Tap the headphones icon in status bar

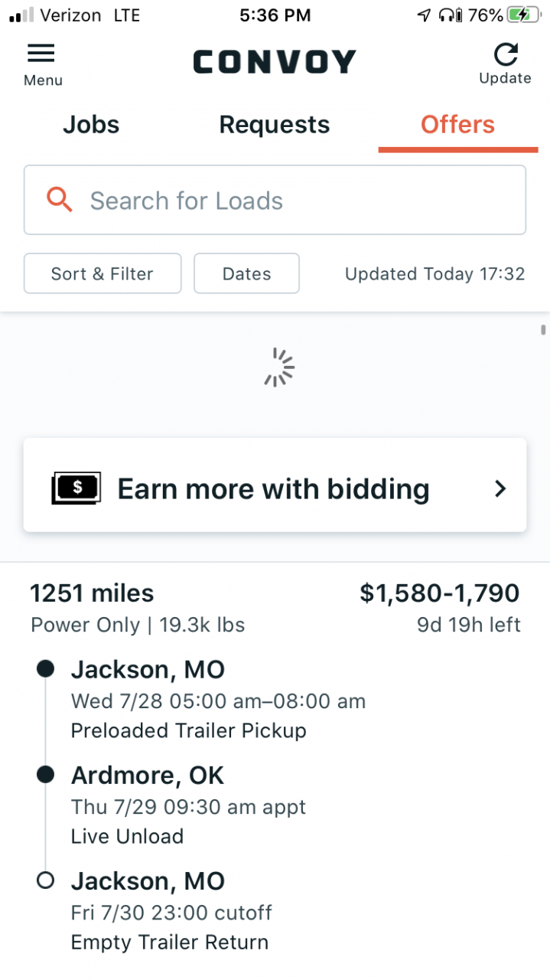point(451,15)
